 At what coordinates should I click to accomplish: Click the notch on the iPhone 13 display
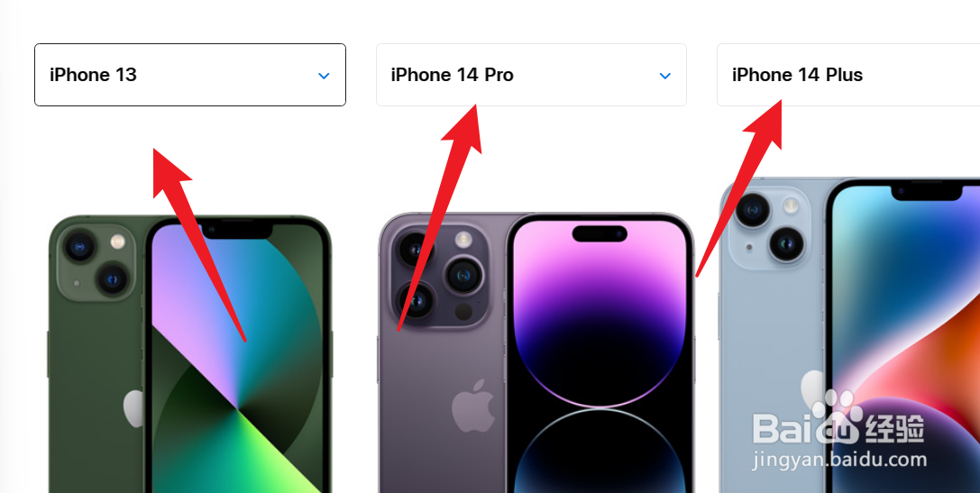(x=237, y=229)
